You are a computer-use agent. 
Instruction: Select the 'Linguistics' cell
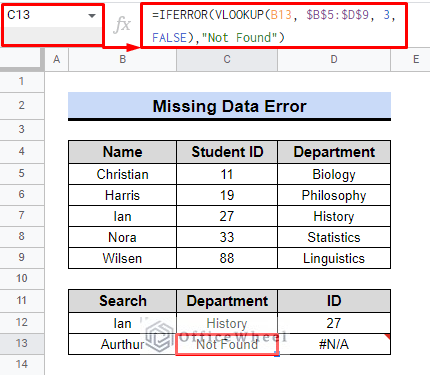334,258
